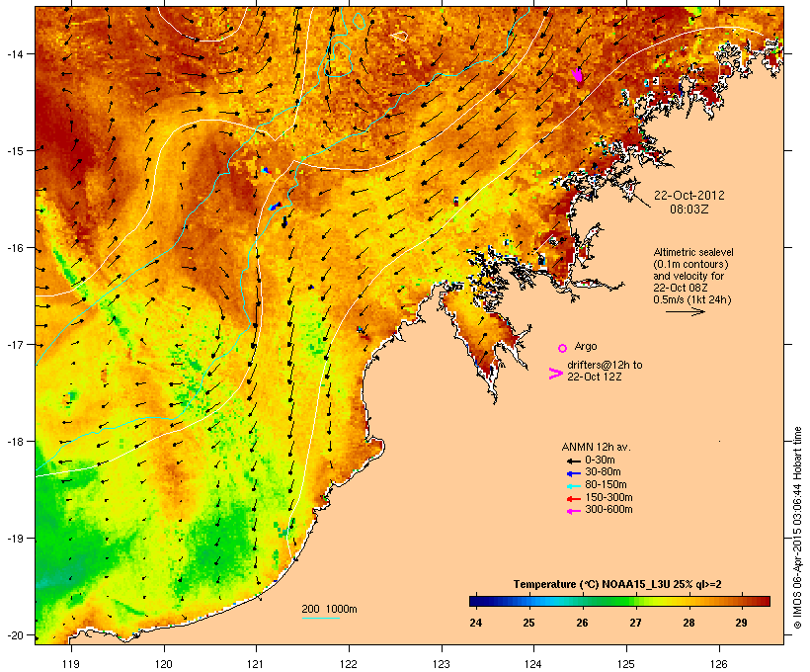Click longitude axis label 121

tap(256, 664)
